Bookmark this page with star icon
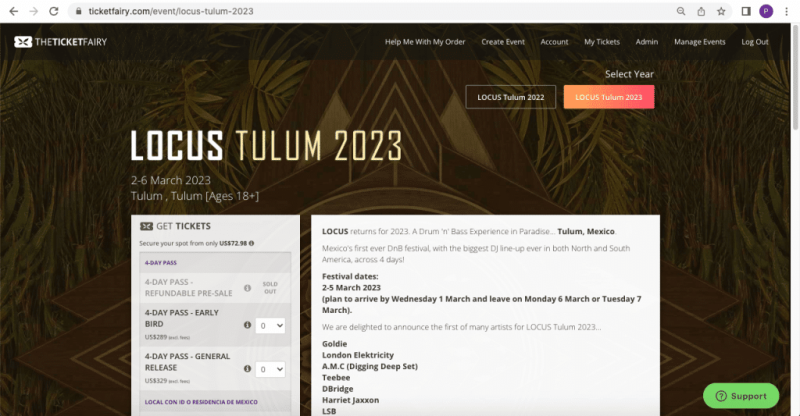Screen dimensions: 800x416 (x=721, y=11)
